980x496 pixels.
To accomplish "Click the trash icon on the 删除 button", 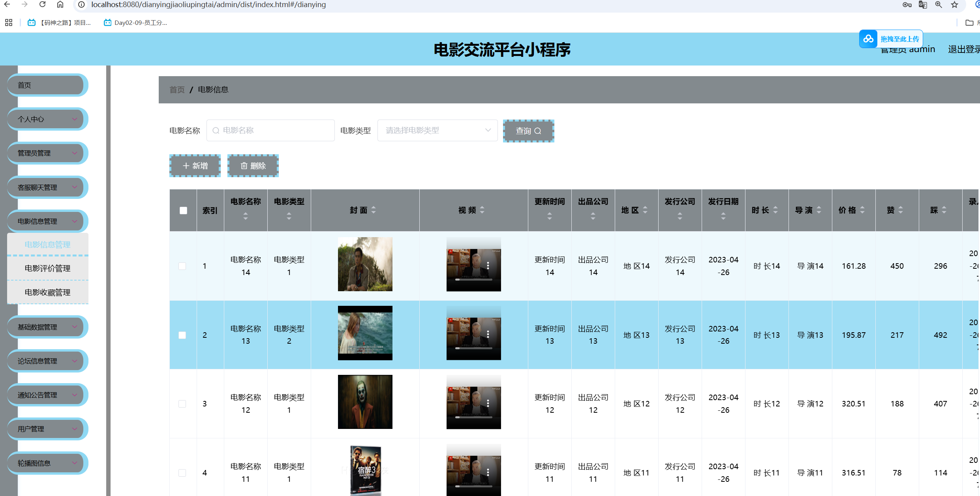I will tap(244, 166).
